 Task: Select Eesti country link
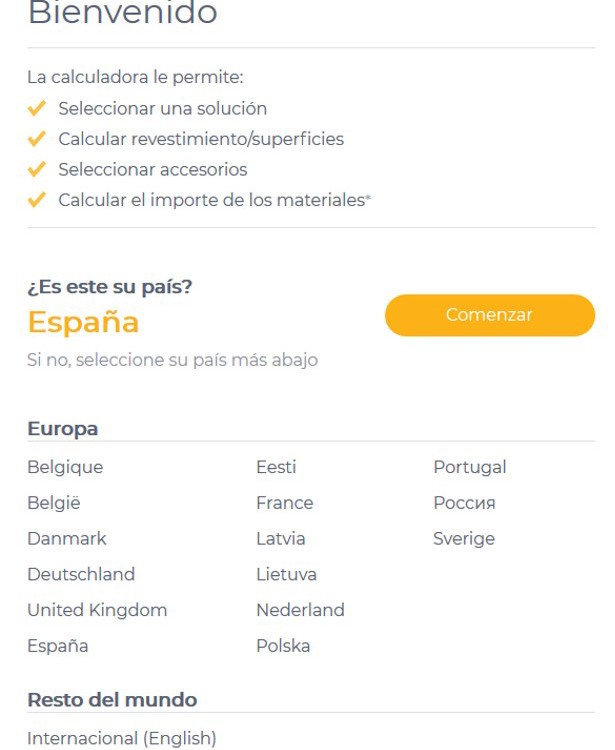pyautogui.click(x=276, y=467)
